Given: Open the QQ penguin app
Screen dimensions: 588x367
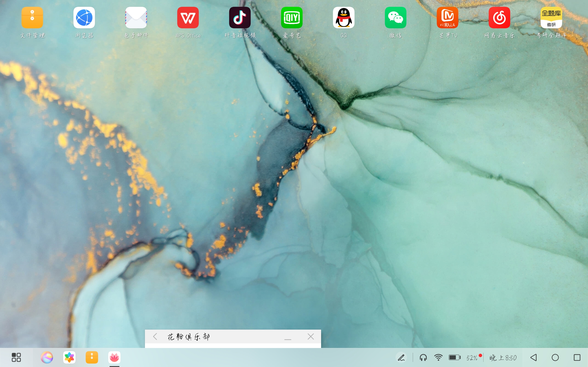Looking at the screenshot, I should (344, 18).
